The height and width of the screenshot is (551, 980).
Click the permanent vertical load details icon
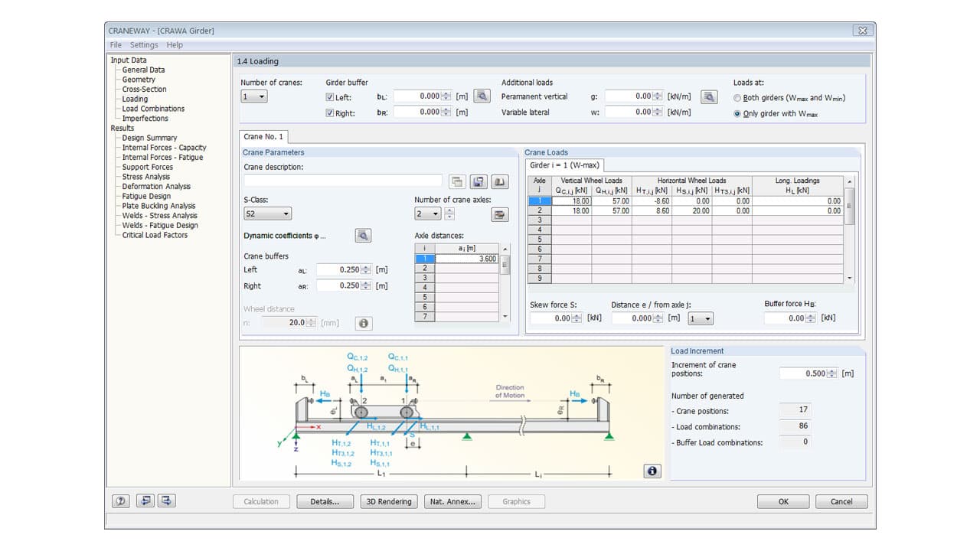pyautogui.click(x=709, y=96)
